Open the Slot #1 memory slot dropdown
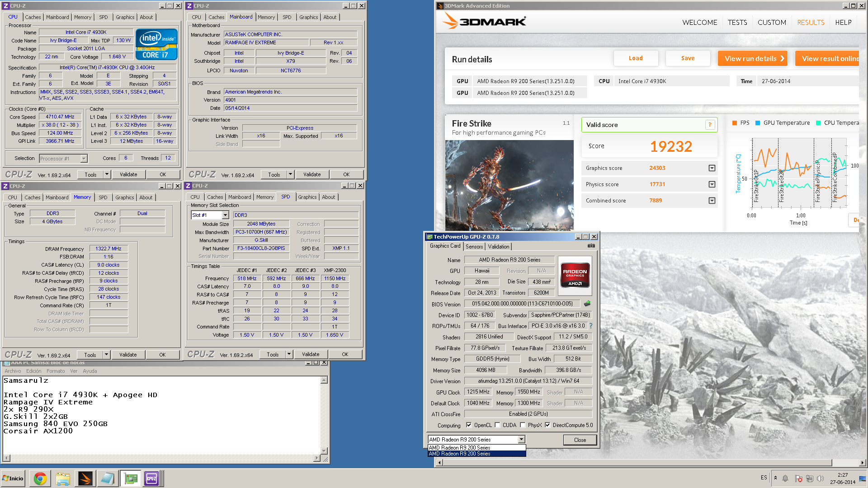The height and width of the screenshot is (488, 868). click(x=225, y=215)
